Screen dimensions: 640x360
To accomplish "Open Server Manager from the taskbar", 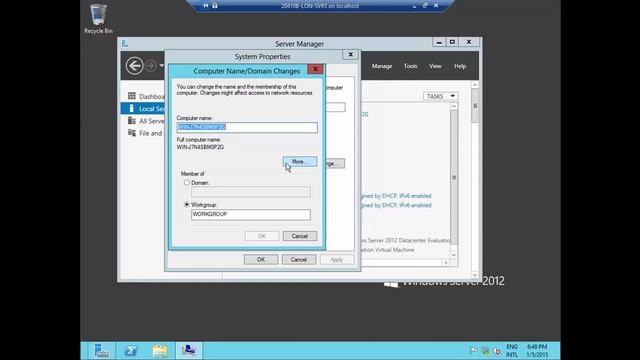I will 101,351.
